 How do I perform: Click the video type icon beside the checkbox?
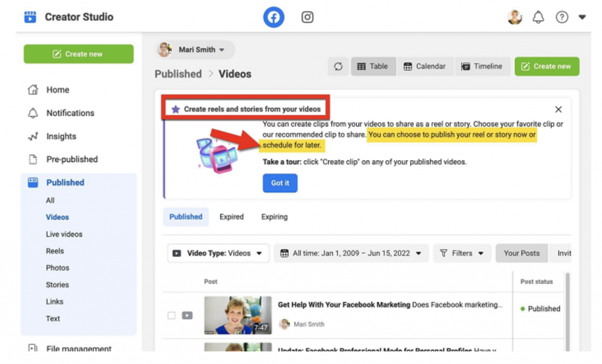188,316
